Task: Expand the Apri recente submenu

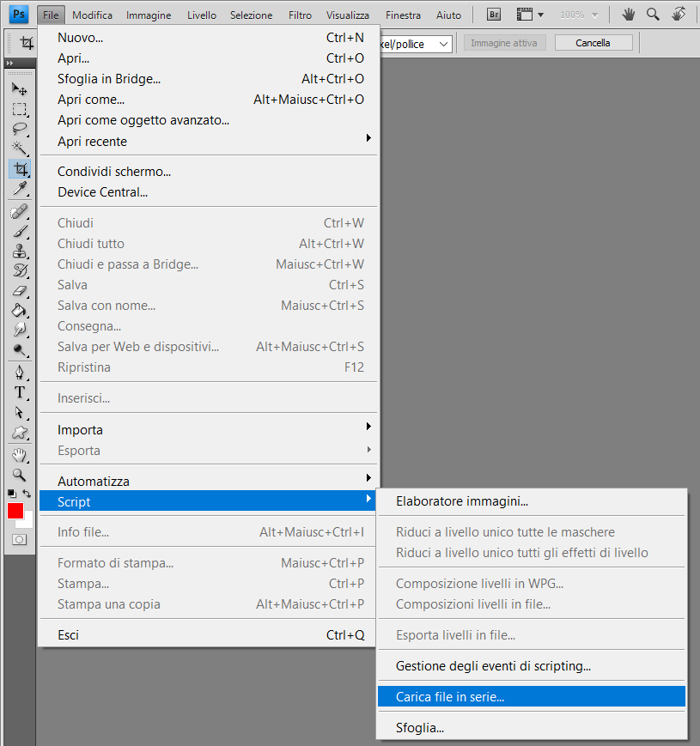Action: [x=209, y=142]
